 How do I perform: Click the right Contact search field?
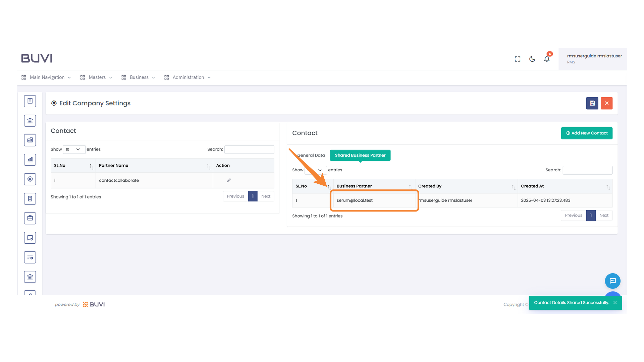pos(587,170)
